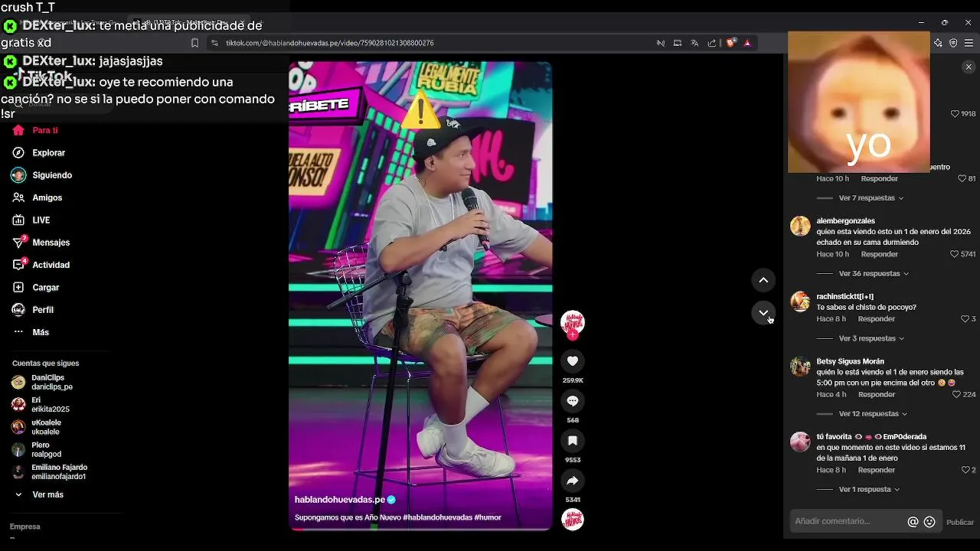Open hablandohuevadas.pe profile link on video
The image size is (980, 551).
(x=339, y=500)
